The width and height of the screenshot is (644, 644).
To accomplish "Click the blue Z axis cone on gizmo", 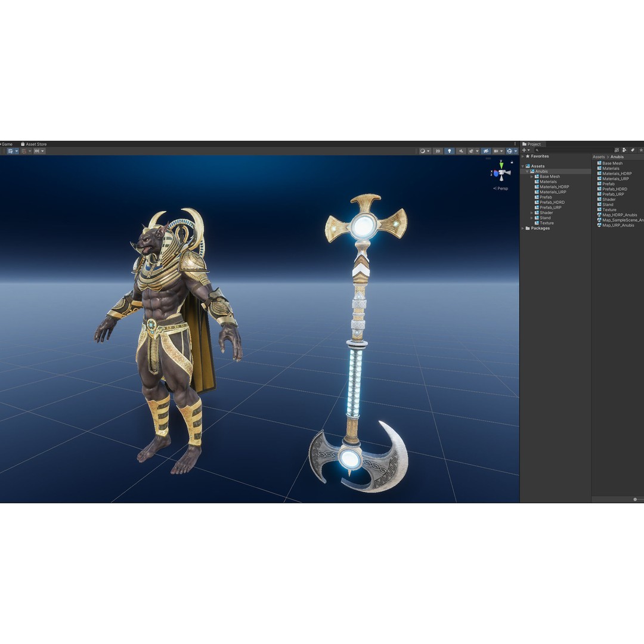I will point(496,174).
